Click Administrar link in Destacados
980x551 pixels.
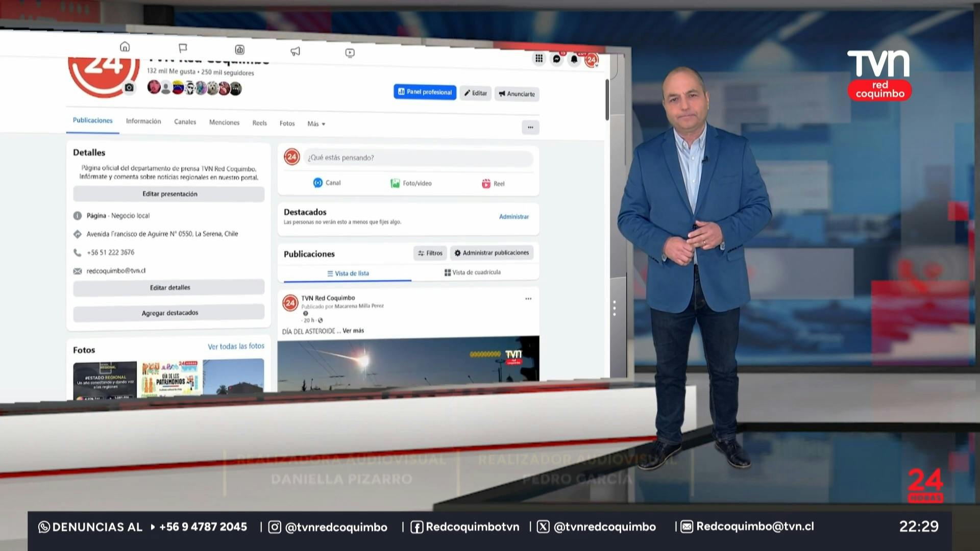[x=514, y=217]
